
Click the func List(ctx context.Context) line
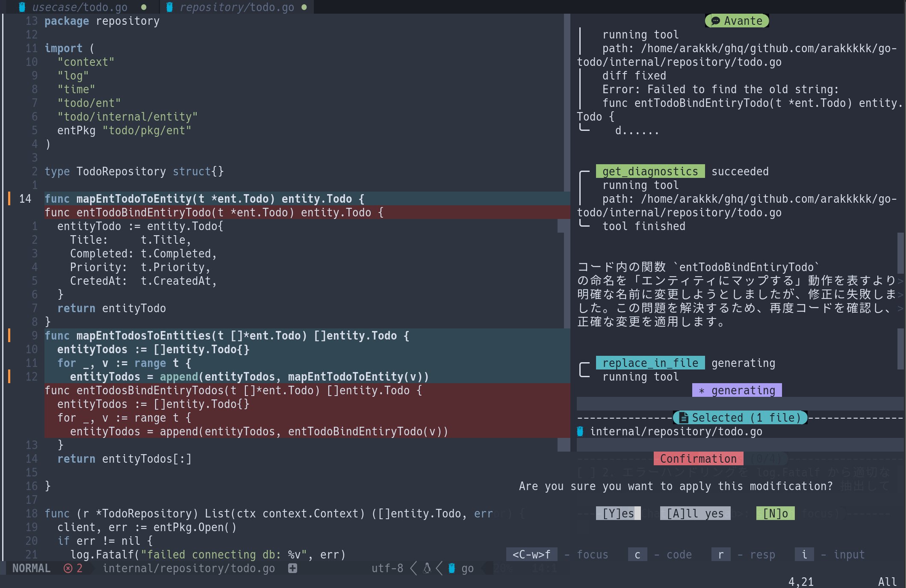[269, 514]
